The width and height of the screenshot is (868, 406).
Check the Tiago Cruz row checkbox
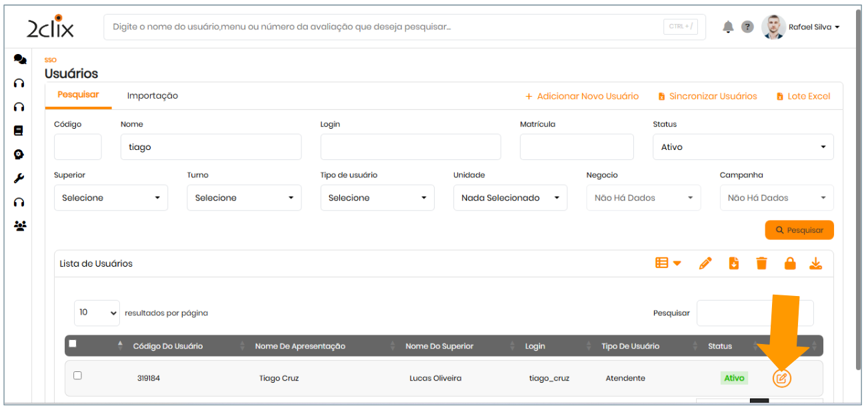coord(77,376)
